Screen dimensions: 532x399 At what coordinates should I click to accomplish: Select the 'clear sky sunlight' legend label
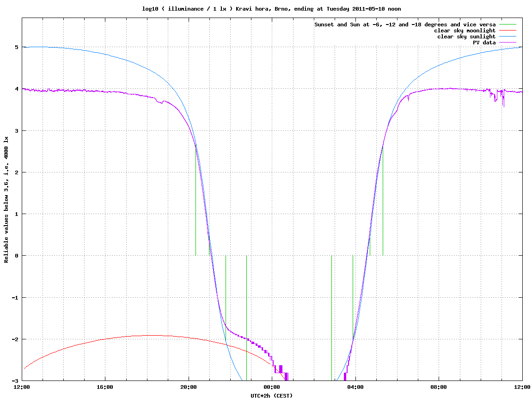(466, 37)
